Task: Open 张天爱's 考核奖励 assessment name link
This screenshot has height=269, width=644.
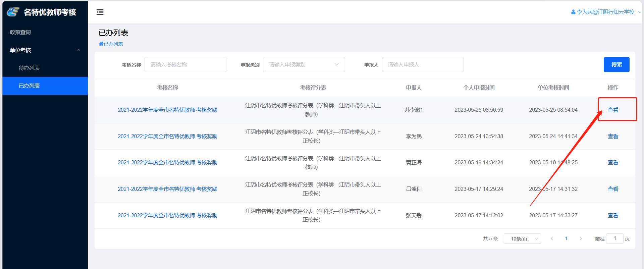Action: coord(167,215)
